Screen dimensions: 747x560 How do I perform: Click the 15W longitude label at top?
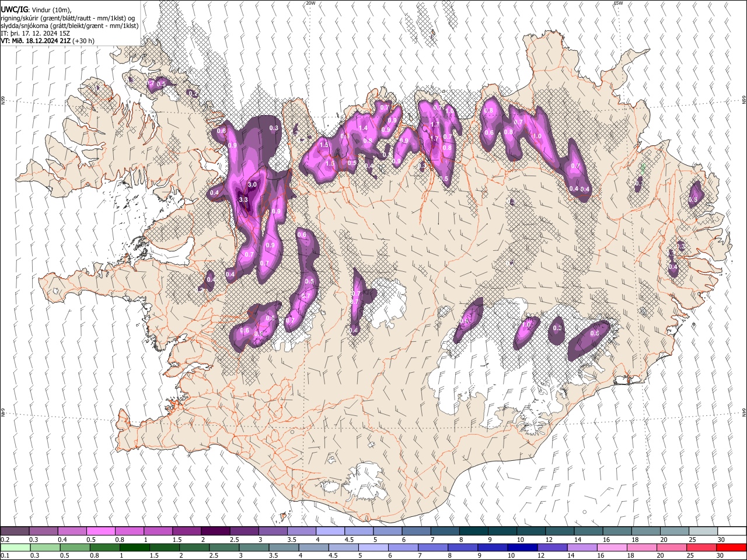[618, 3]
